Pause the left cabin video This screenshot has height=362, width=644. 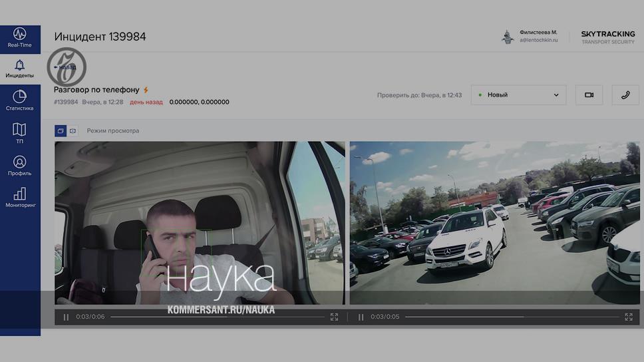click(66, 317)
